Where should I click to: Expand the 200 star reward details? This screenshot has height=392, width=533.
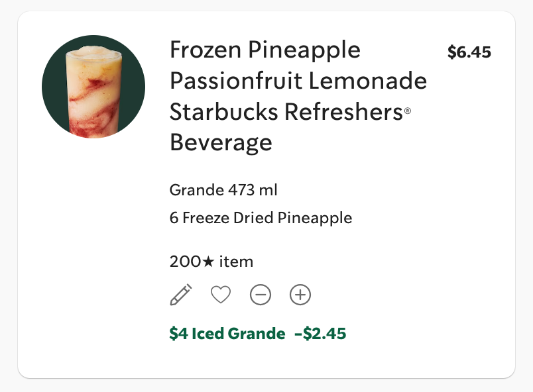tap(210, 261)
